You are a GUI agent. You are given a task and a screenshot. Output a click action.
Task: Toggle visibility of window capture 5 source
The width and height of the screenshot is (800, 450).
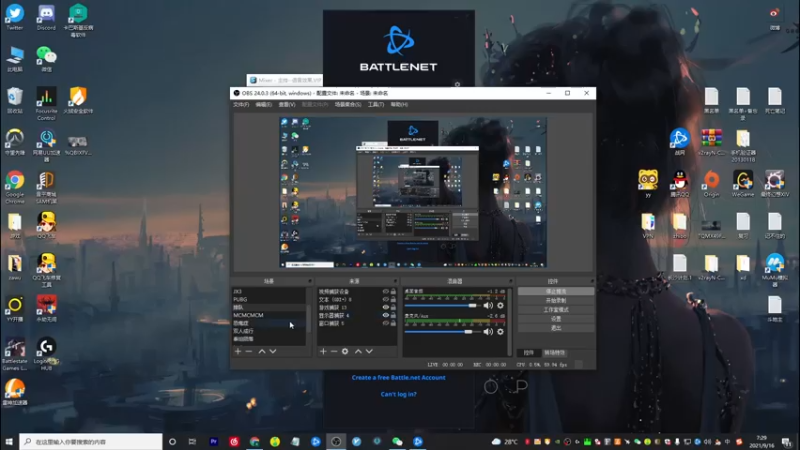(386, 323)
